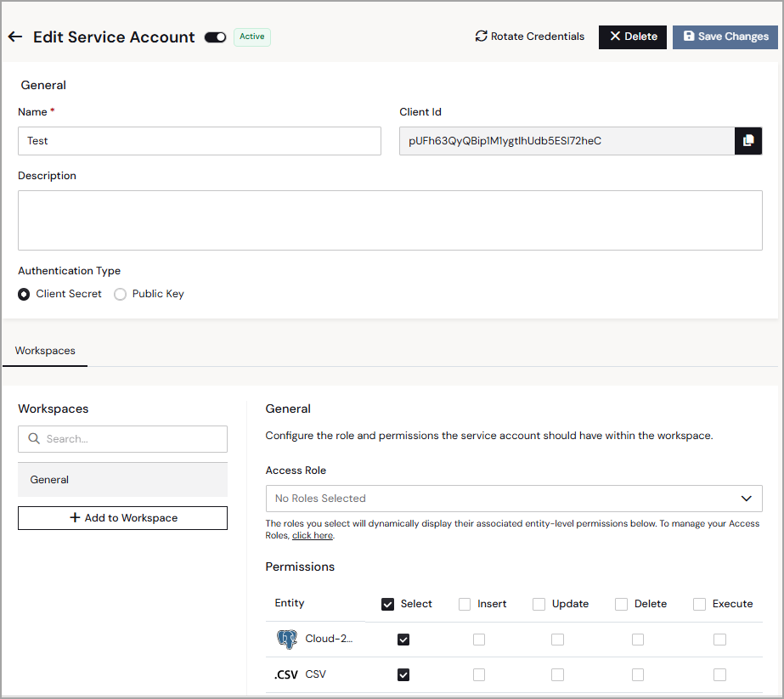Image resolution: width=784 pixels, height=699 pixels.
Task: Check the Execute column header checkbox
Action: tap(699, 604)
